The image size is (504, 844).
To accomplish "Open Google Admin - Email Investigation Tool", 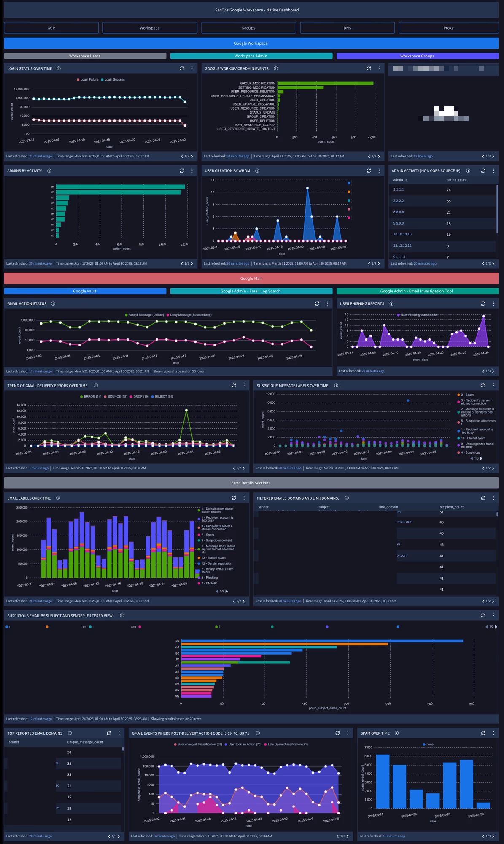I will 417,291.
